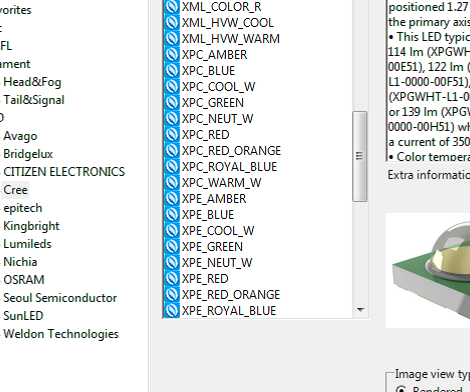470x392 pixels.
Task: Open the Cree manufacturer category
Action: click(15, 190)
